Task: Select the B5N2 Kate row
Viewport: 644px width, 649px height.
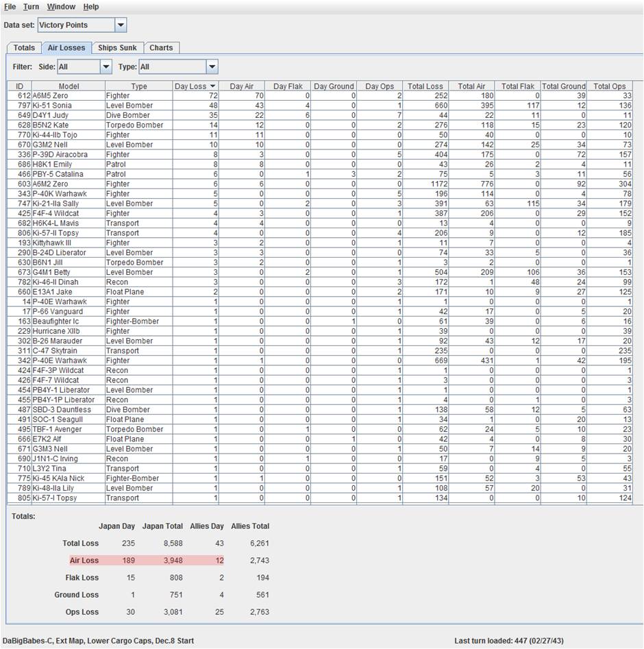Action: pos(320,125)
